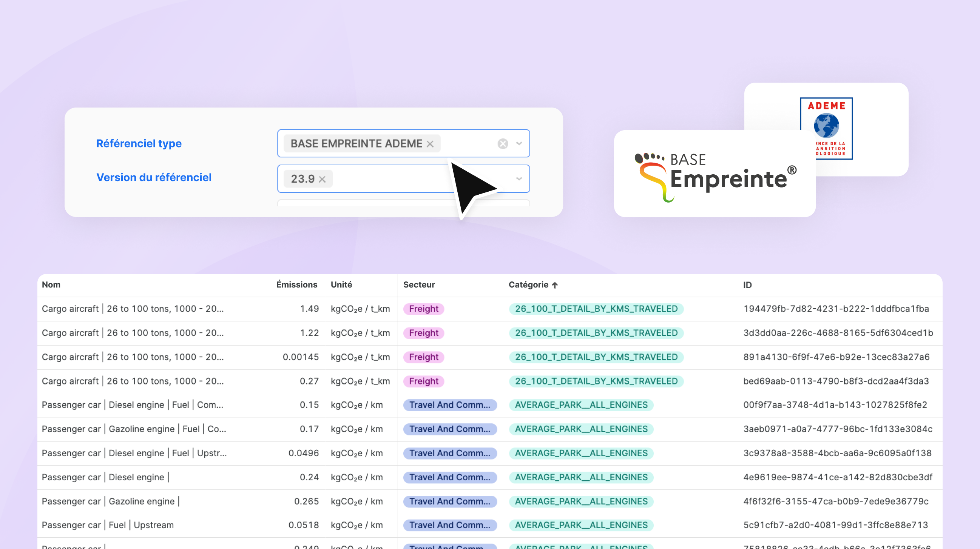Click Travel And Comm tag for emissions 0.0518
This screenshot has height=549, width=980.
tap(450, 525)
